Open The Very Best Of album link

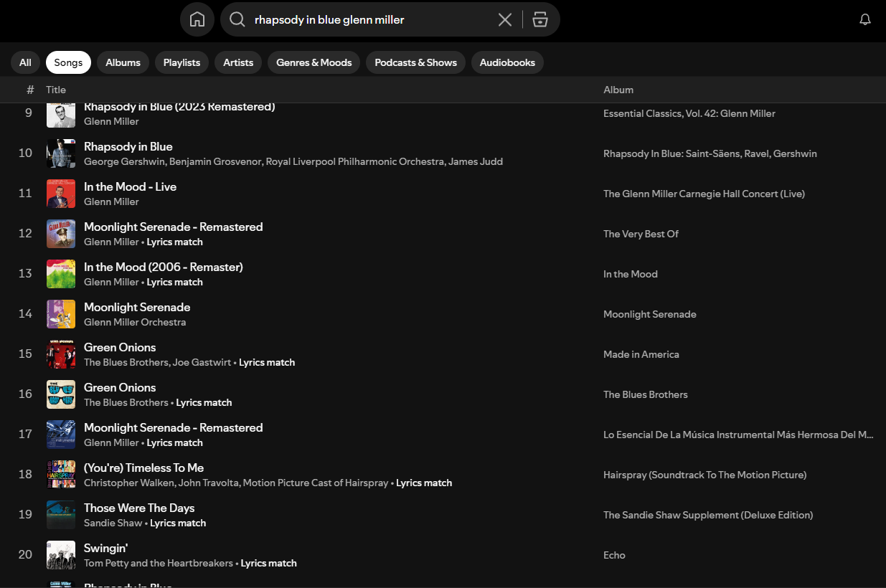641,234
